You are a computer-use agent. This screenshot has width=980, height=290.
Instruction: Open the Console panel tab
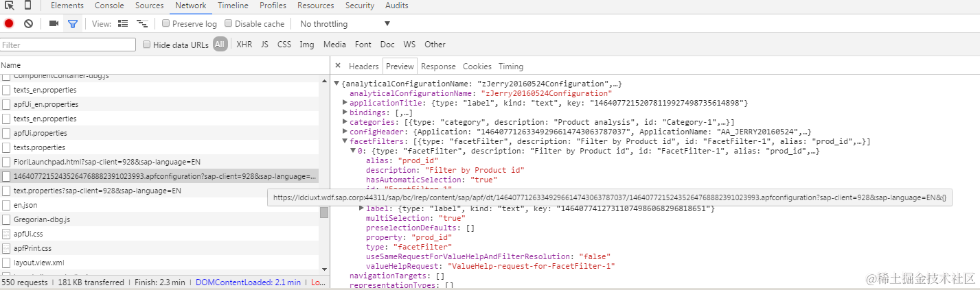(109, 5)
